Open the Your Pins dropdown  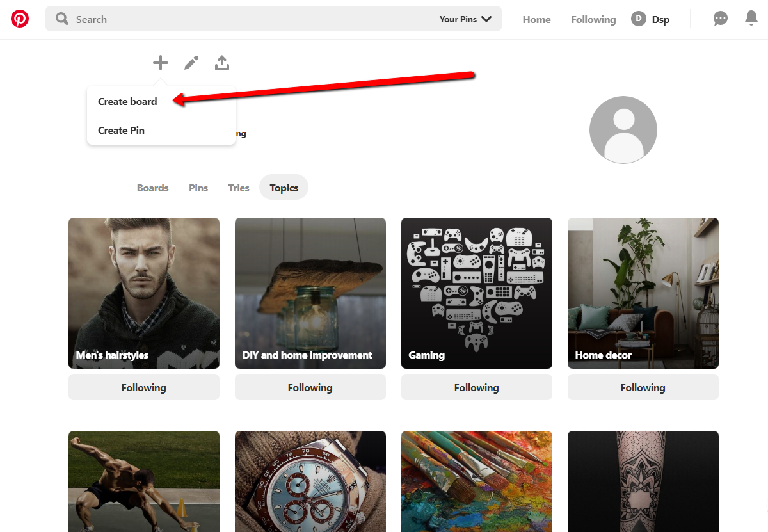click(465, 19)
